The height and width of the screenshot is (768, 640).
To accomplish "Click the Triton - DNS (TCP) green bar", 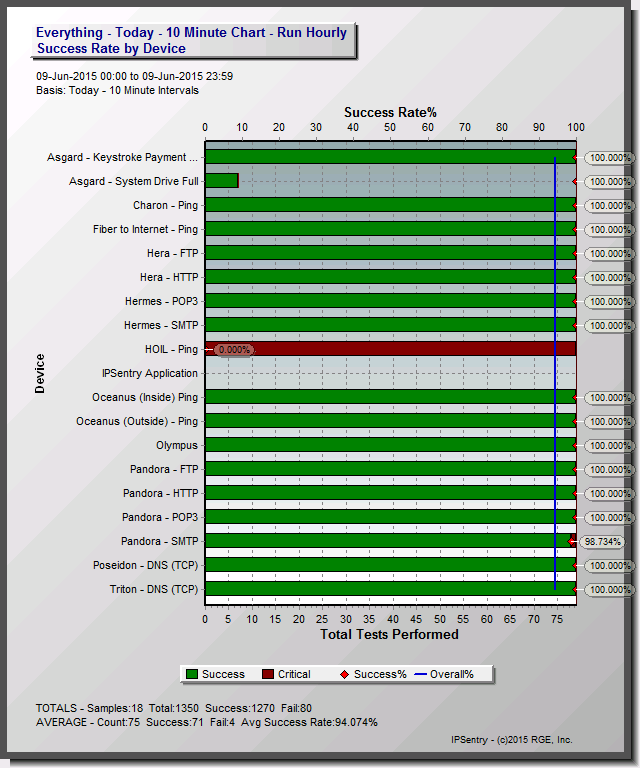I will (390, 589).
